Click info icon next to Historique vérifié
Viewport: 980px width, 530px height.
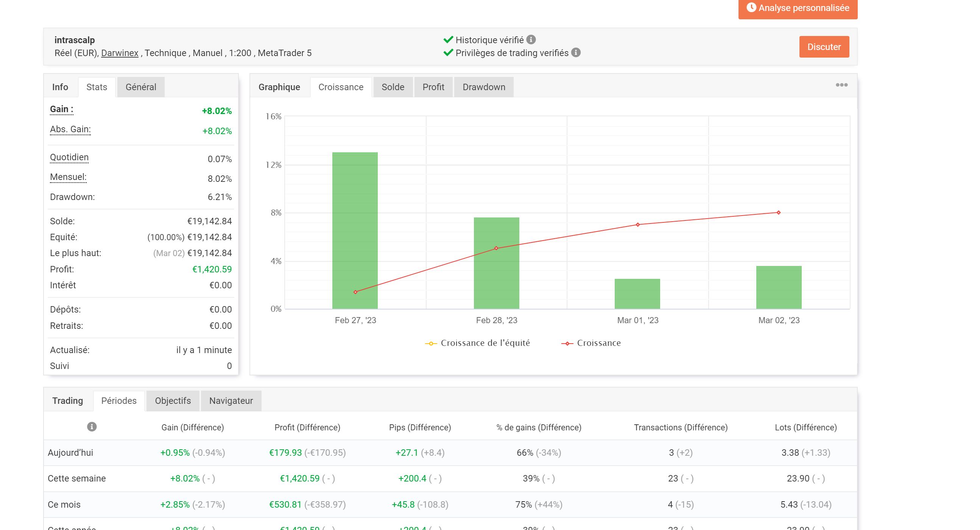(x=531, y=40)
